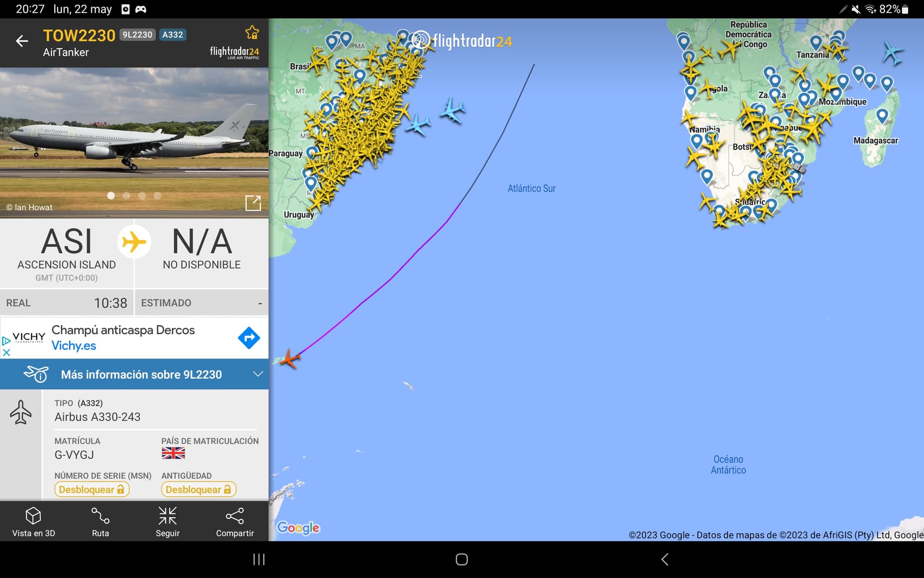Tap the A332 aircraft type badge
Image resolution: width=924 pixels, height=578 pixels.
(x=173, y=35)
